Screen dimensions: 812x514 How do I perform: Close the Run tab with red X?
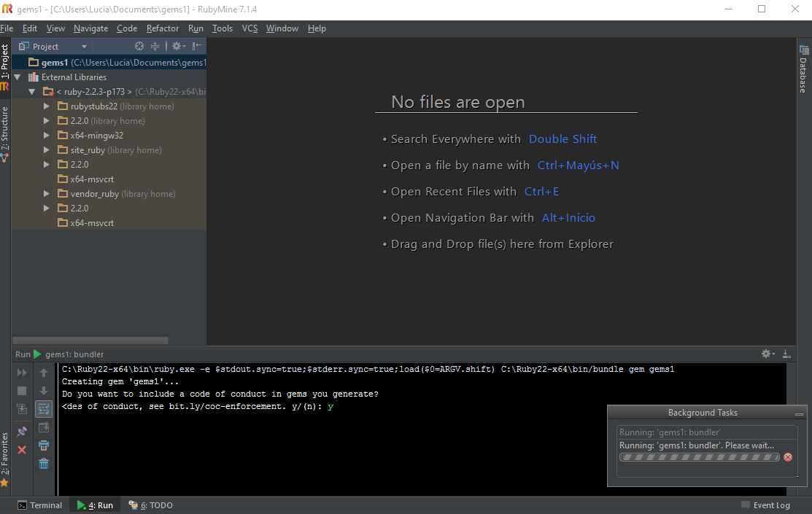[22, 450]
